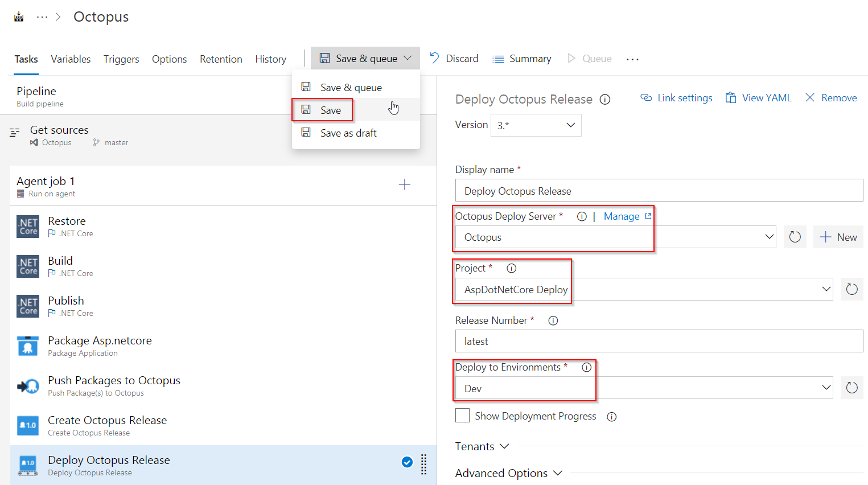This screenshot has height=485, width=868.
Task: Click the Package Asp.netcore task icon
Action: click(x=28, y=346)
